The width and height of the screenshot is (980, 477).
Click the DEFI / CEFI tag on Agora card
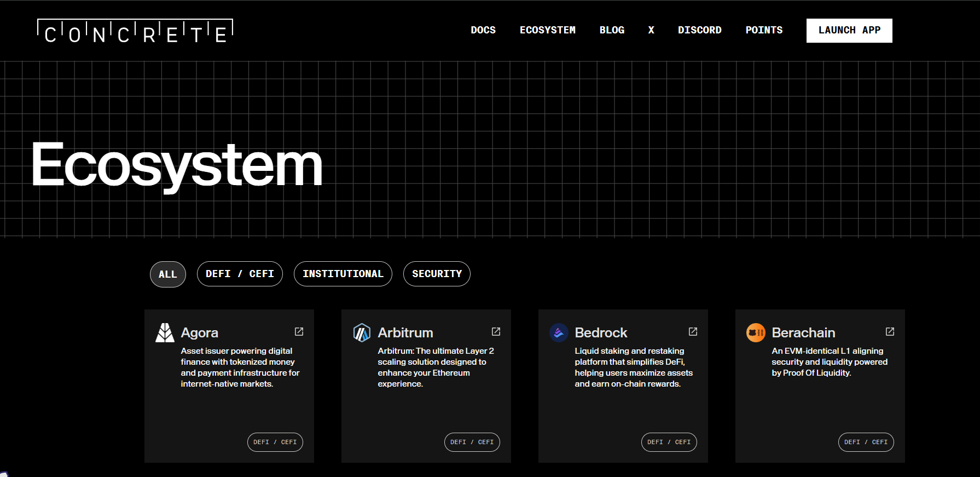tap(275, 442)
